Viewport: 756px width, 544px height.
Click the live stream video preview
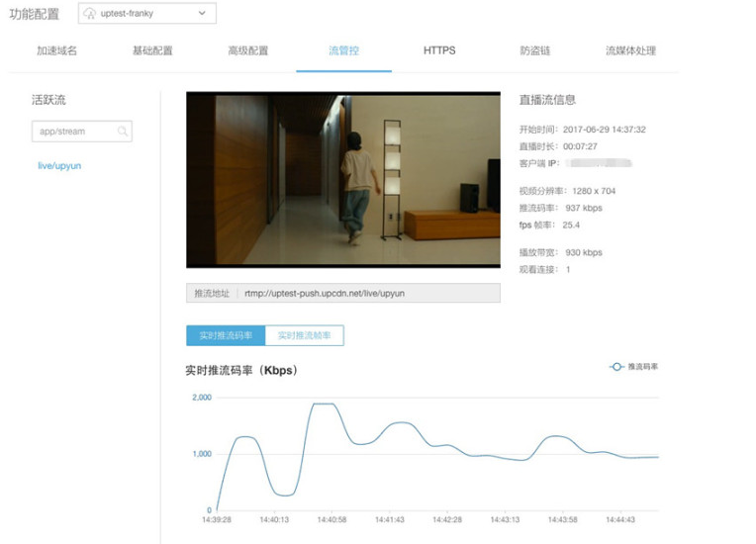click(342, 181)
